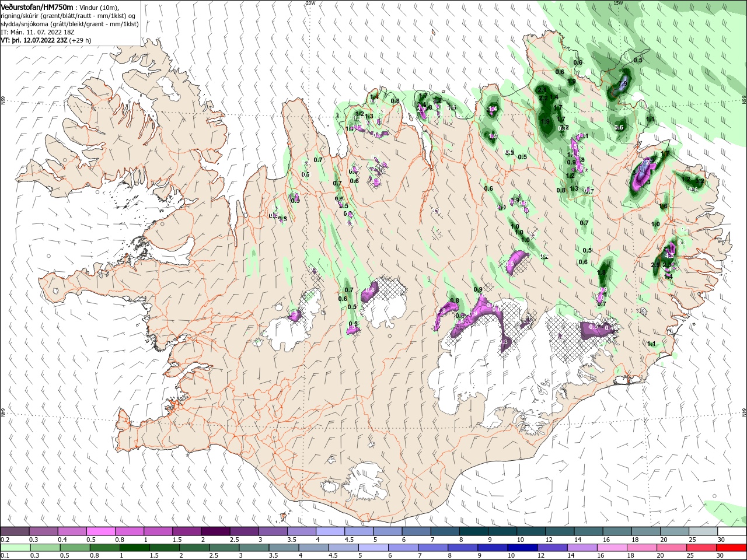
Task: Choose the white snow legend swatch for 25–30
Action: click(x=704, y=531)
